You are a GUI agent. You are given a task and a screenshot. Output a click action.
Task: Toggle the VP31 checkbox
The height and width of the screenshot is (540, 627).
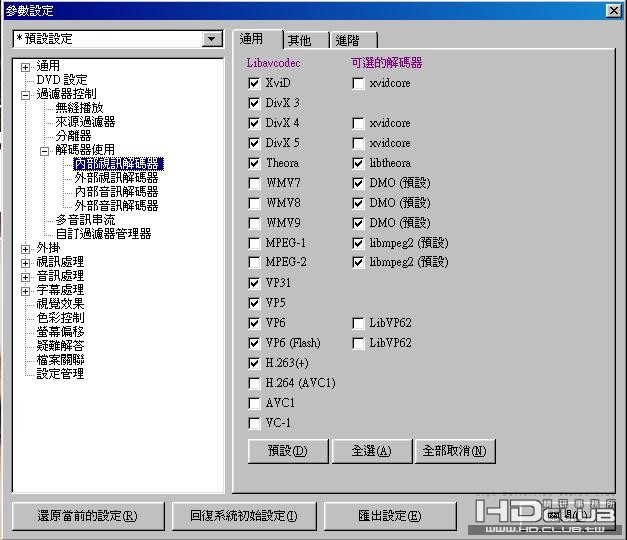pos(254,283)
